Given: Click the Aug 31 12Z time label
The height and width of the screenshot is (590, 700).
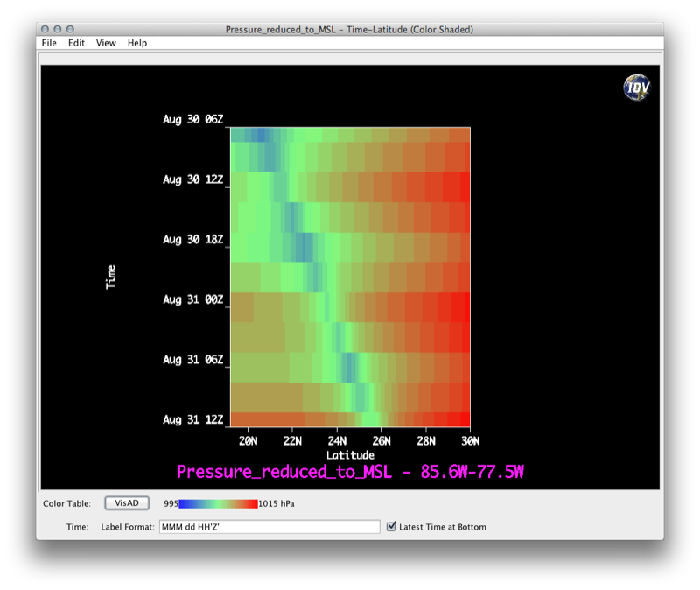Looking at the screenshot, I should point(192,420).
